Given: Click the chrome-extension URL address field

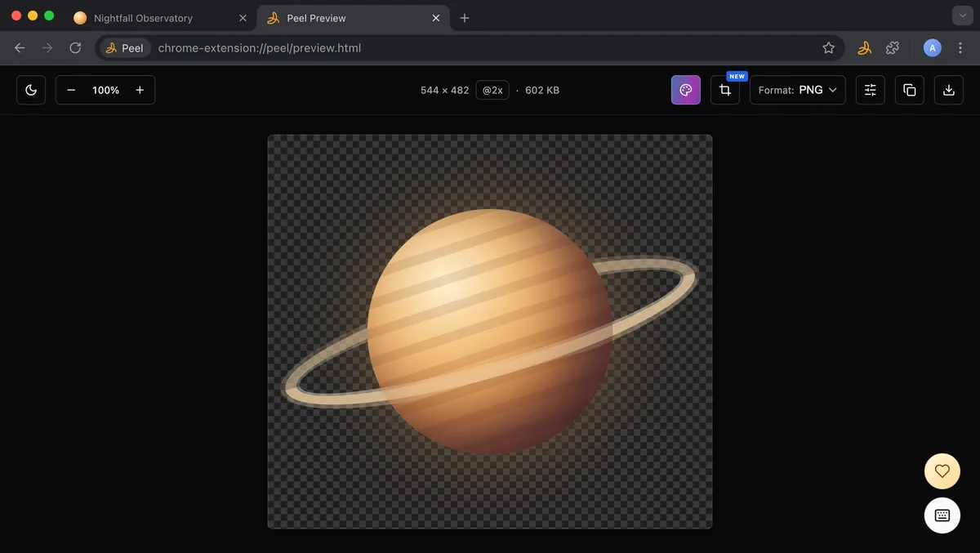Looking at the screenshot, I should [x=470, y=48].
